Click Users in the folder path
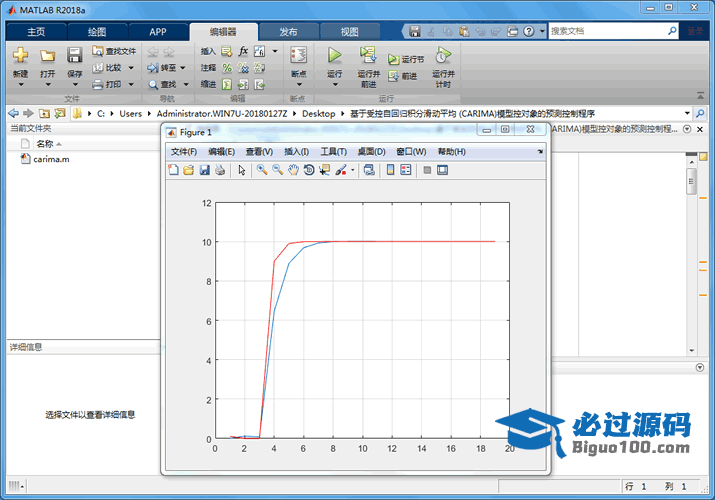This screenshot has width=715, height=500. click(x=130, y=113)
